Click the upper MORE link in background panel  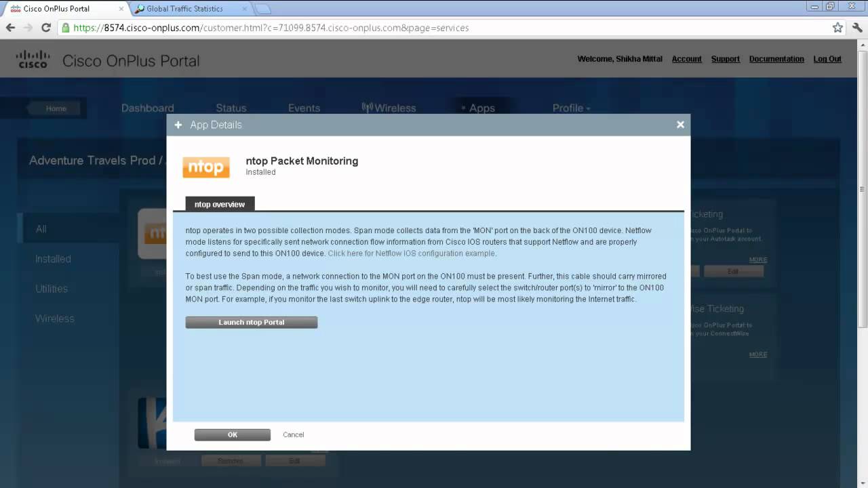pos(758,260)
